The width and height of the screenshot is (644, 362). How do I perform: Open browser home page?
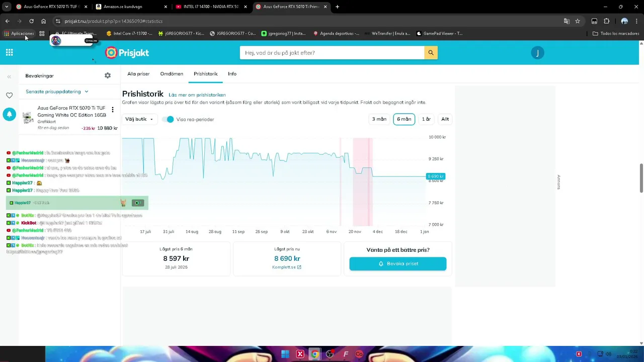(44, 21)
